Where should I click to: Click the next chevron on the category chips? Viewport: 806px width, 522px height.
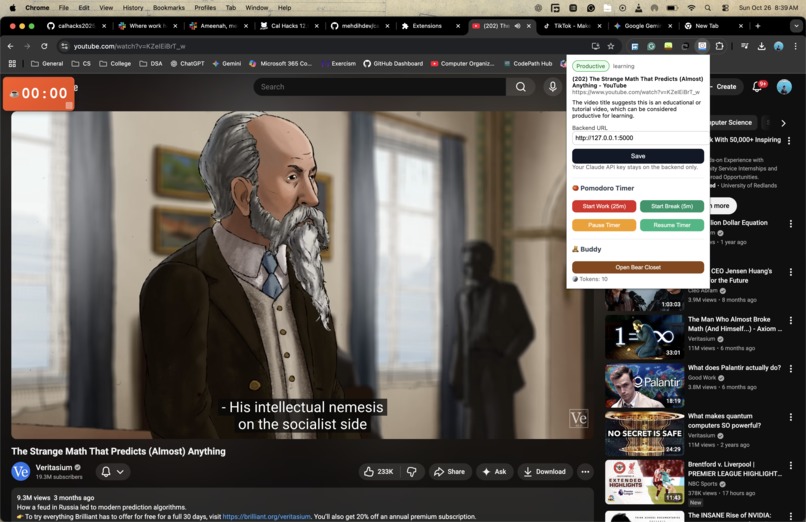[783, 123]
